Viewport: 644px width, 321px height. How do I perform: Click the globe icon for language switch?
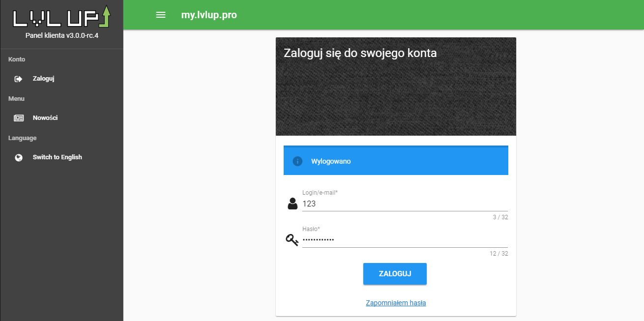(x=19, y=157)
